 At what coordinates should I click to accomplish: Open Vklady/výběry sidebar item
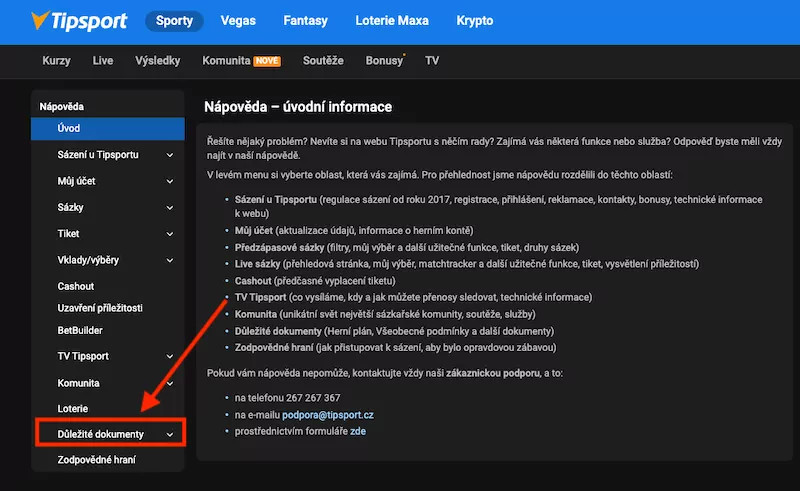click(x=88, y=260)
